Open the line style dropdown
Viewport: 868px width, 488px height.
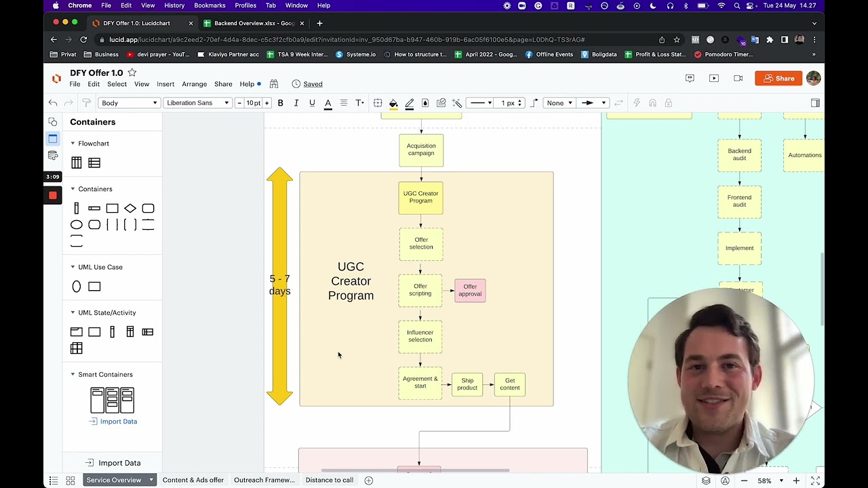[481, 103]
